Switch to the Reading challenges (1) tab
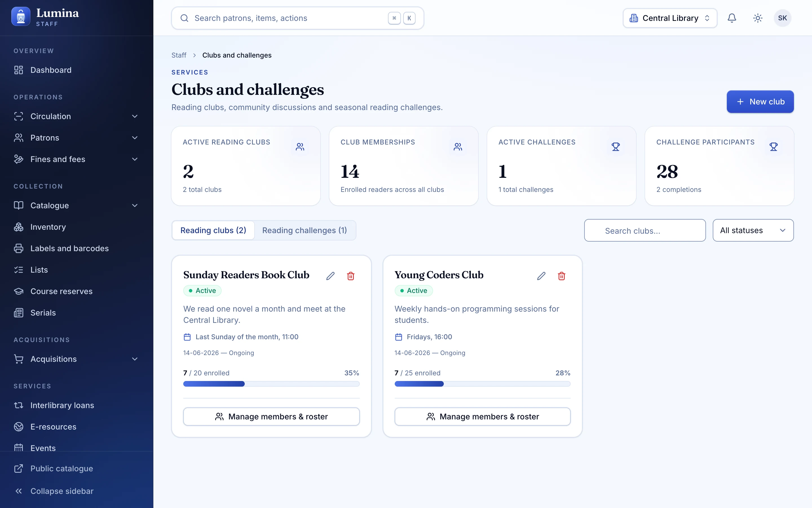 (x=304, y=230)
